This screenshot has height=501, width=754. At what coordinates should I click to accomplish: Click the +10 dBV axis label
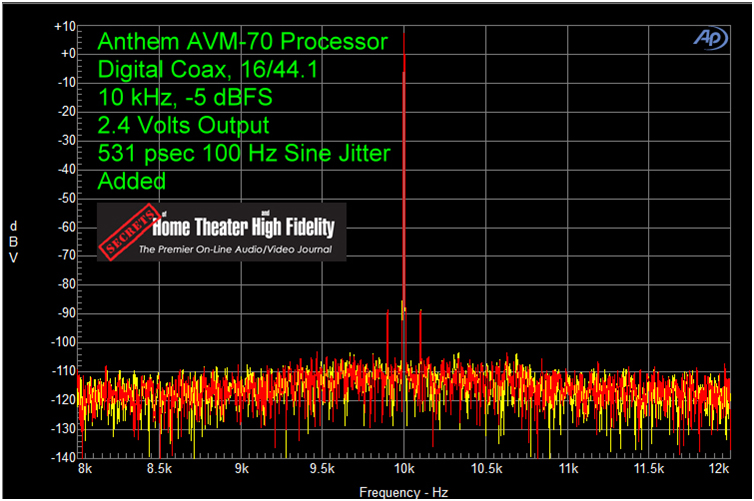[65, 26]
